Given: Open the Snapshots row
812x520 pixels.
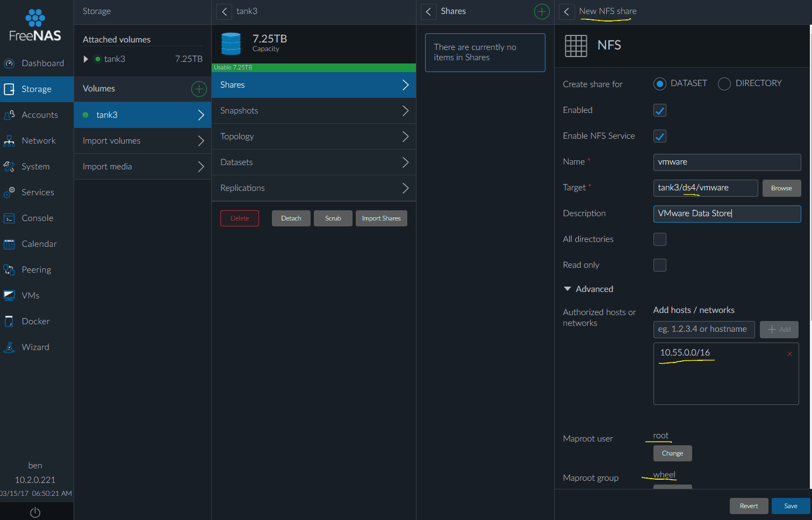Looking at the screenshot, I should [x=314, y=111].
